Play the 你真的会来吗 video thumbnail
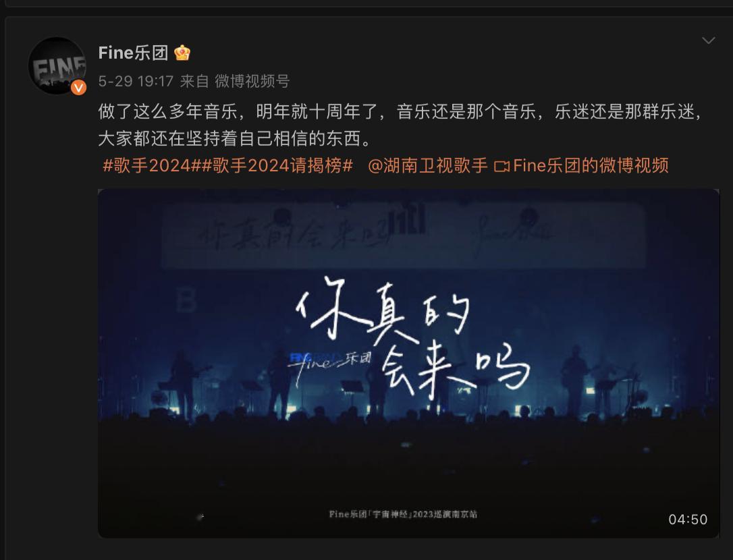 408,363
